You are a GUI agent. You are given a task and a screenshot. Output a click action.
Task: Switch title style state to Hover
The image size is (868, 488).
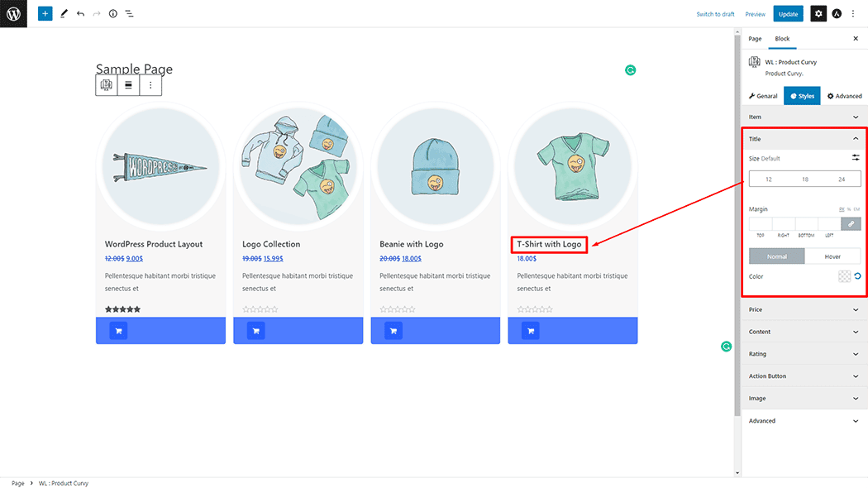pos(832,256)
